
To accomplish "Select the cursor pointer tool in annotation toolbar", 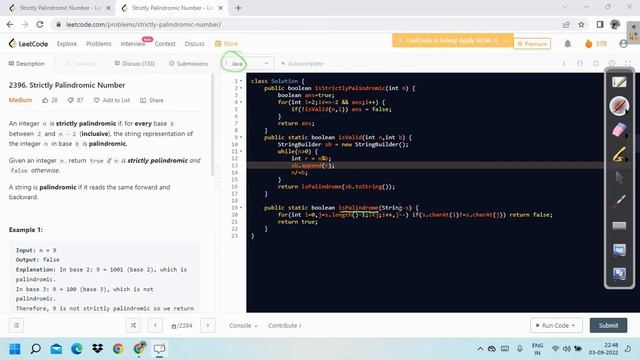I will point(619,178).
